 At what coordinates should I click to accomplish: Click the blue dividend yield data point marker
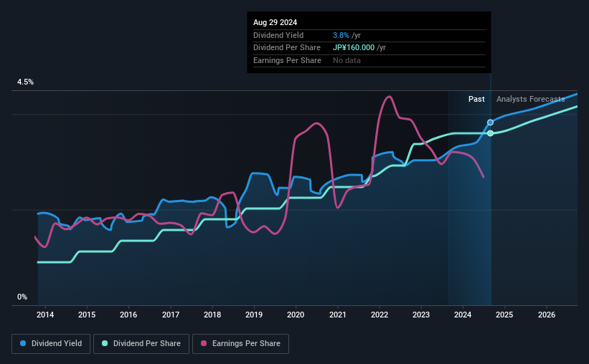click(x=490, y=123)
